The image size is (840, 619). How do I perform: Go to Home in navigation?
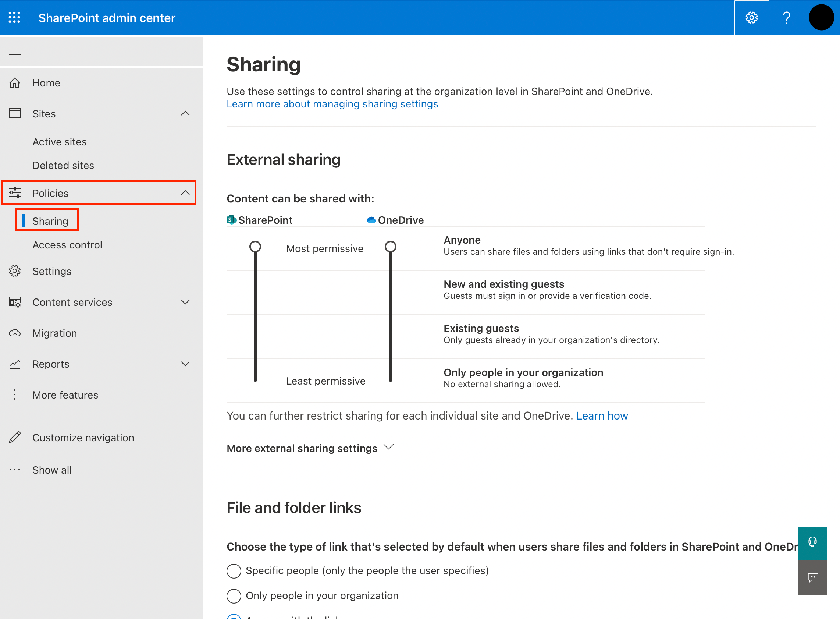(46, 83)
